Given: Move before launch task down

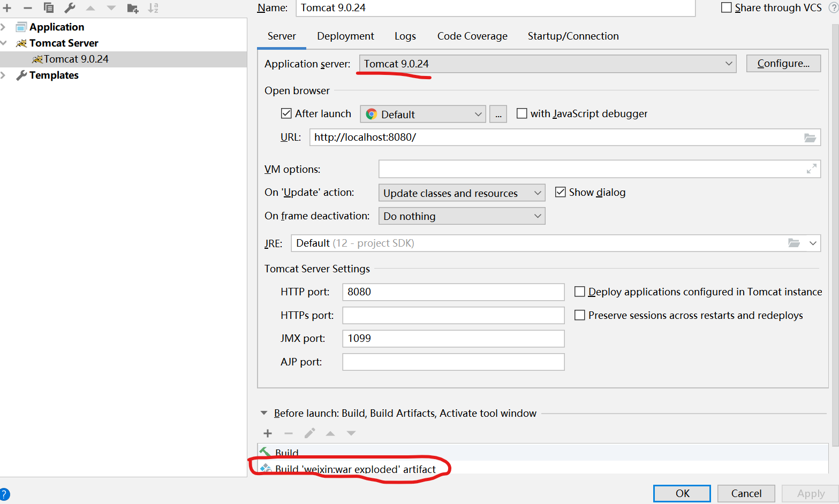Looking at the screenshot, I should [x=351, y=433].
